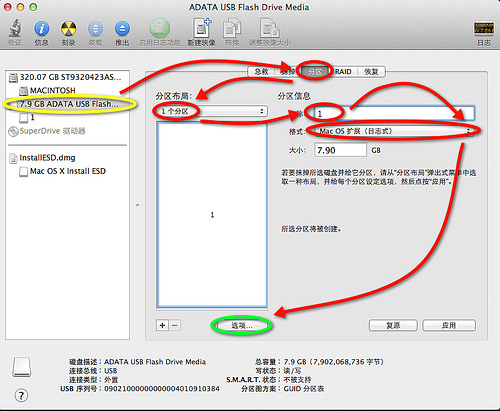The image size is (500, 411).
Task: Open the partition layout dropdown (1 个分区)
Action: 212,111
